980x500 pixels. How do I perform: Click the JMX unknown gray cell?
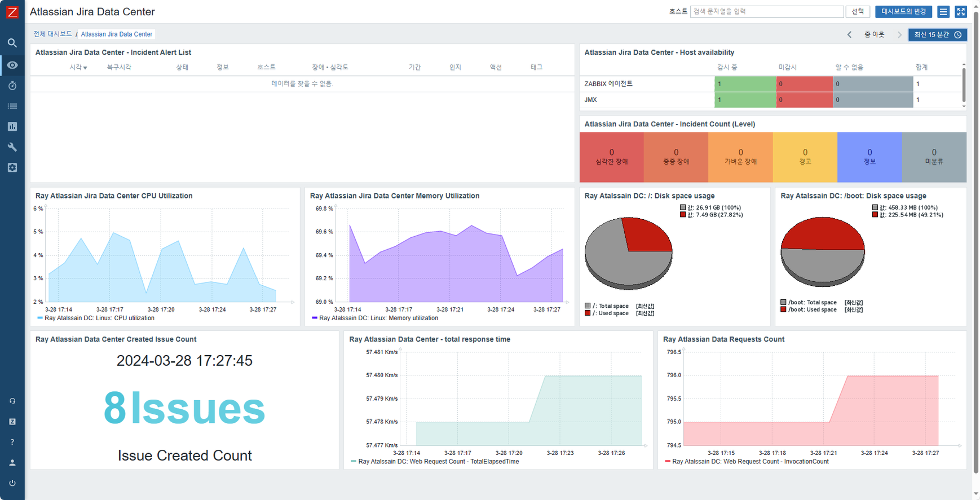(873, 100)
